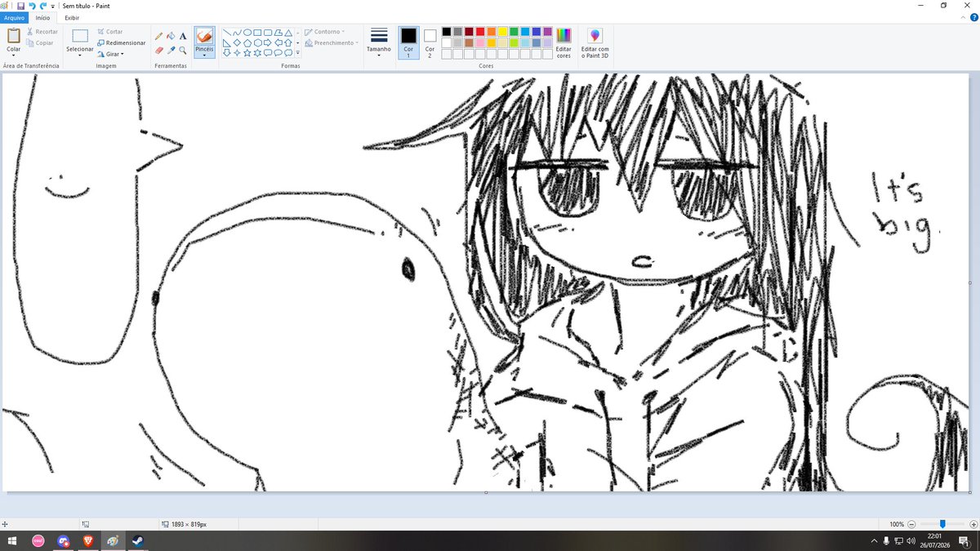Pick the brown color swatch
This screenshot has width=980, height=551.
click(x=469, y=42)
